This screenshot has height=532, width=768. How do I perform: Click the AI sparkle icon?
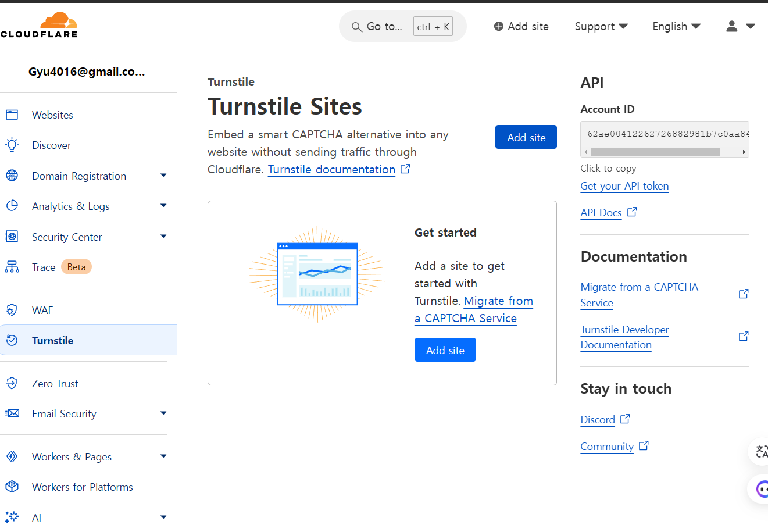pos(12,517)
